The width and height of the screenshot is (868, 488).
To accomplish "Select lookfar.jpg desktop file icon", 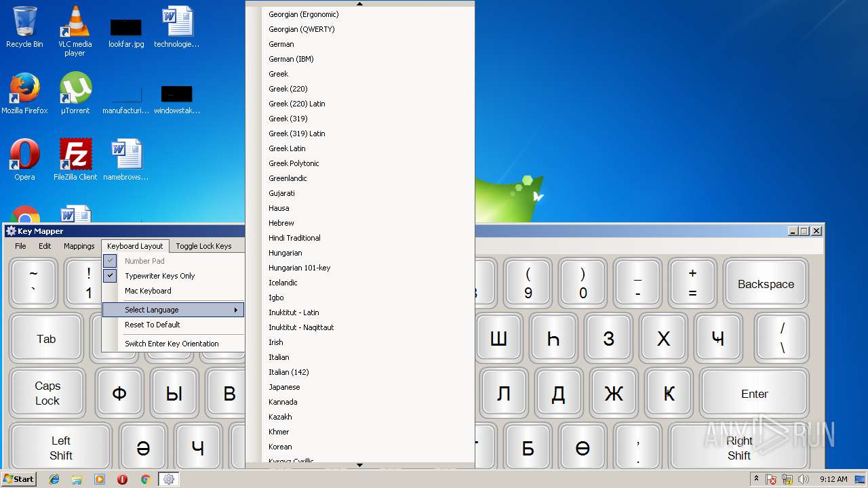I will pos(126,33).
